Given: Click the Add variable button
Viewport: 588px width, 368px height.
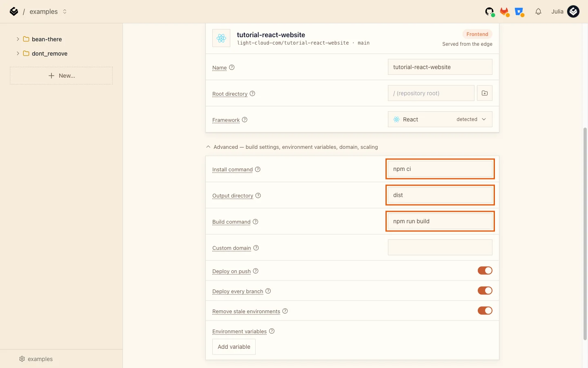Looking at the screenshot, I should (234, 347).
